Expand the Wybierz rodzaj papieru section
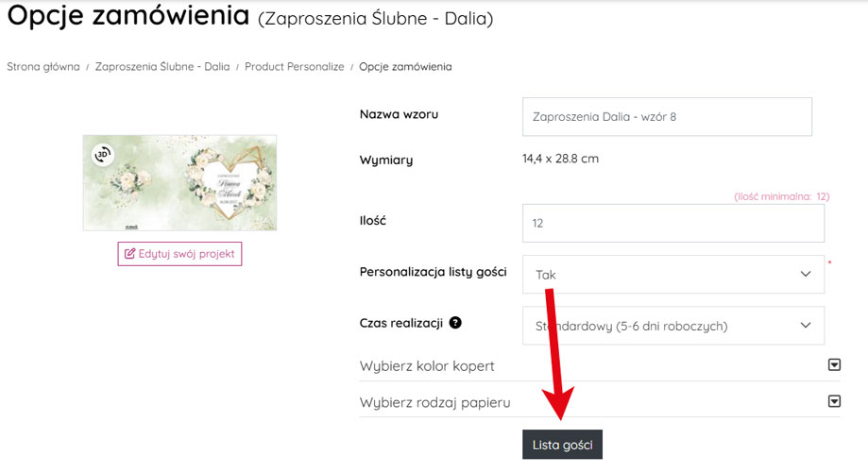This screenshot has width=868, height=472. coord(435,402)
